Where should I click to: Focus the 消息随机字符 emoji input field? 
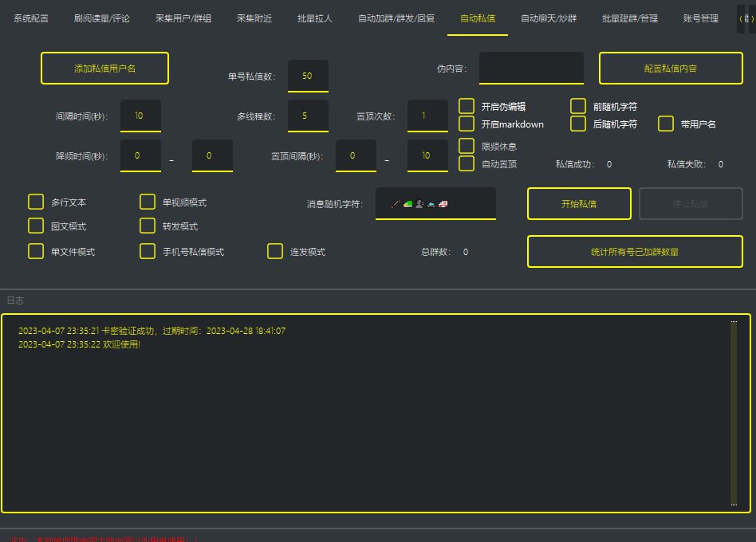click(435, 204)
